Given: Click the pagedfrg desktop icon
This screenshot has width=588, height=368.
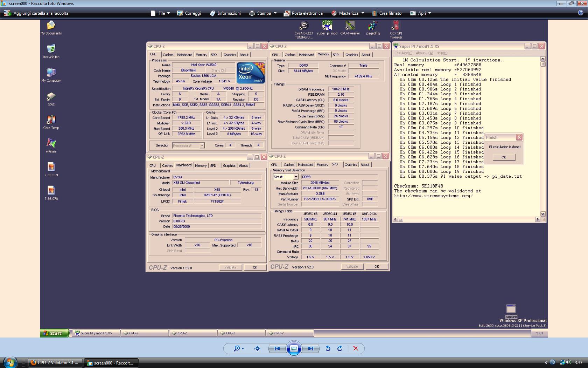Looking at the screenshot, I should pyautogui.click(x=373, y=28).
